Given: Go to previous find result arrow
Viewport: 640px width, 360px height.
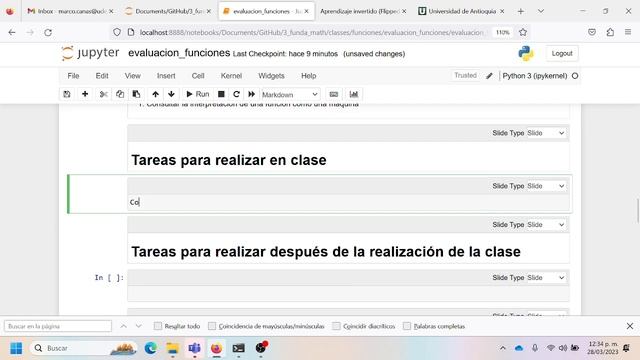Looking at the screenshot, I should coord(123,326).
